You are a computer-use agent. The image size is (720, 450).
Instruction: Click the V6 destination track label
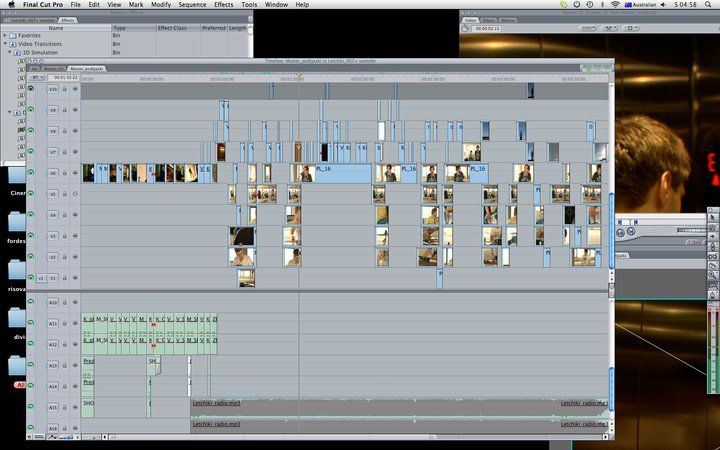(x=53, y=173)
